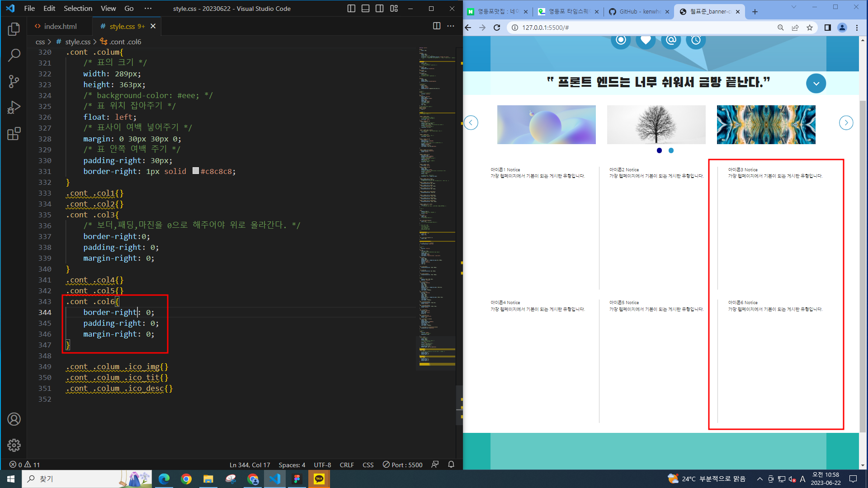Click the round blue chevron-down button
The height and width of the screenshot is (488, 868).
(816, 84)
